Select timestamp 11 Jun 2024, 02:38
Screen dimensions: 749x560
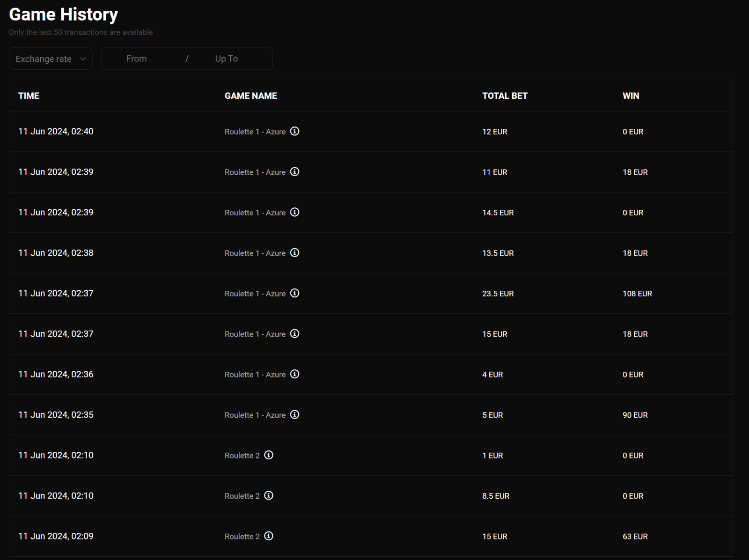click(x=56, y=253)
